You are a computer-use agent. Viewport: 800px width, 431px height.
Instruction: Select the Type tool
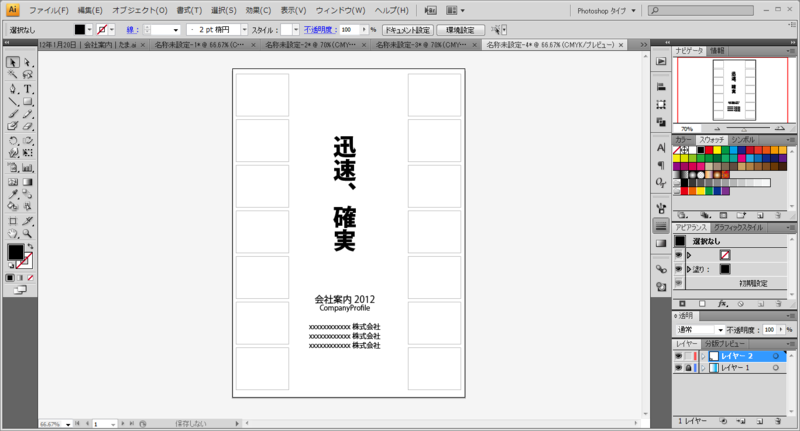28,89
